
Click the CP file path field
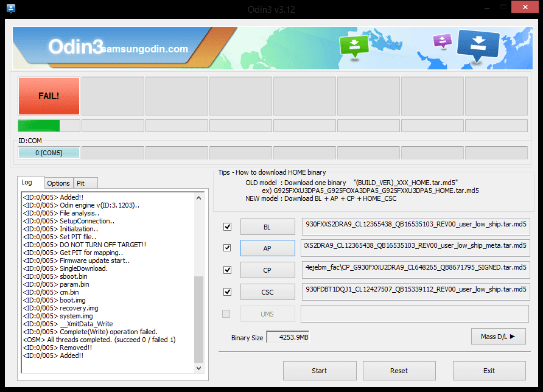(x=416, y=270)
